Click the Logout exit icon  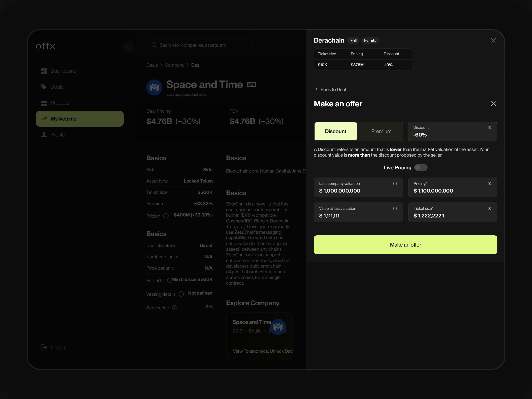[x=44, y=347]
